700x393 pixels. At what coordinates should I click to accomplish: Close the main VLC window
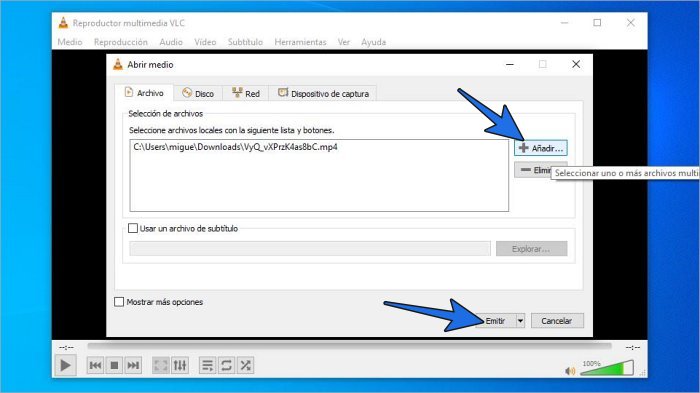point(630,23)
